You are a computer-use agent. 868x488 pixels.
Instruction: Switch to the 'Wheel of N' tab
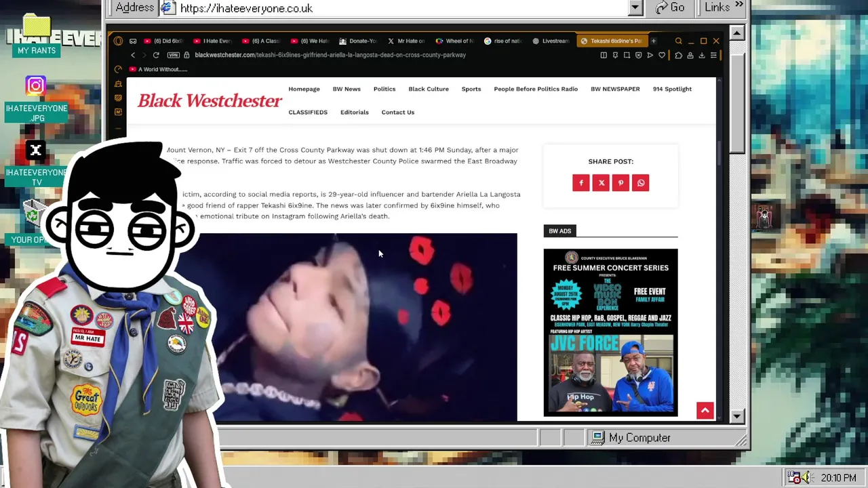click(x=456, y=41)
